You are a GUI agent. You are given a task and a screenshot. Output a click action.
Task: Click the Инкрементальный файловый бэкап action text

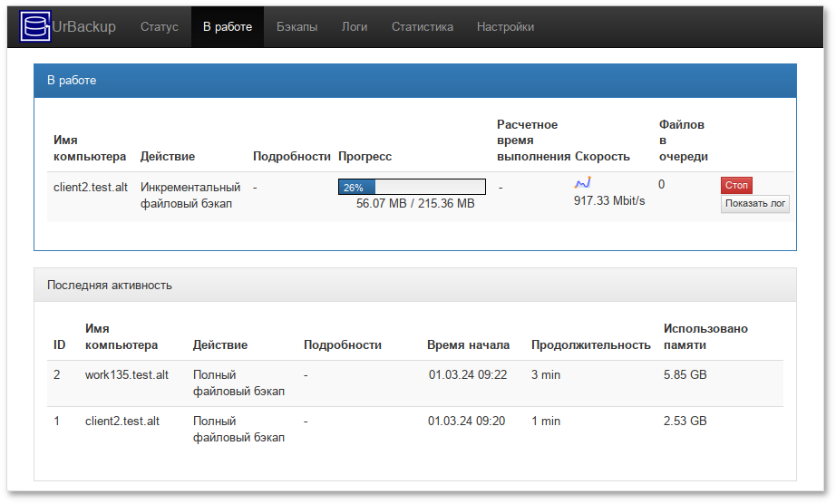(x=190, y=196)
